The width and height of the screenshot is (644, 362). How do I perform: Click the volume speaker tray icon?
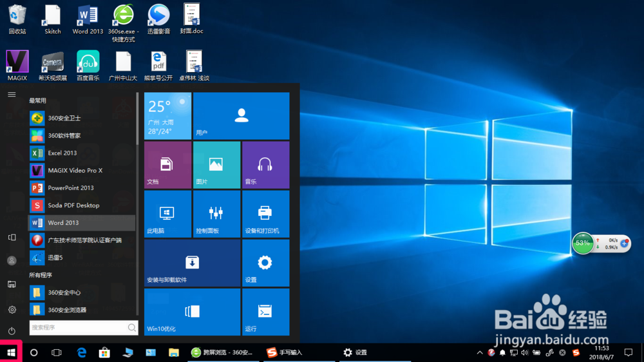tap(525, 352)
